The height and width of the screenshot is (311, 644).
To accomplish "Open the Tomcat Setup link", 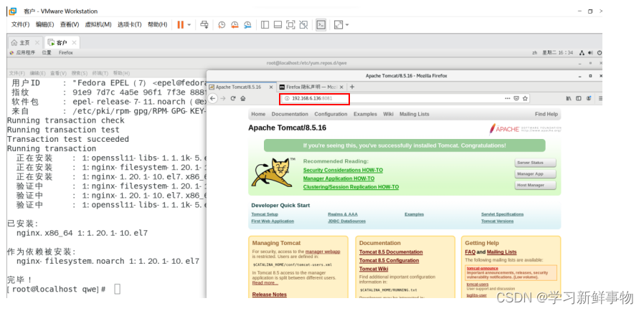I will click(x=265, y=214).
